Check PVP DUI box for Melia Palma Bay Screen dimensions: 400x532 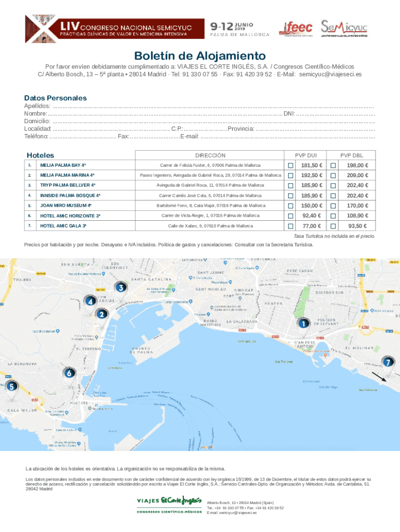coord(291,165)
